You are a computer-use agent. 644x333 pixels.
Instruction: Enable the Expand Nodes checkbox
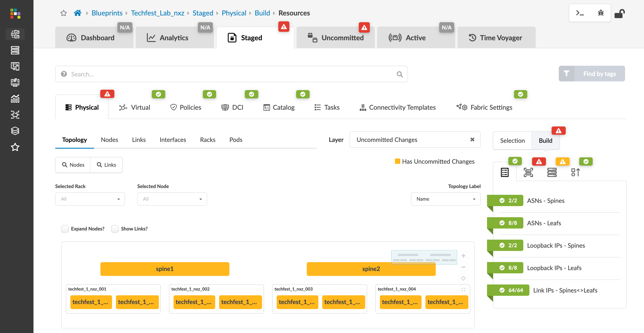tap(65, 229)
